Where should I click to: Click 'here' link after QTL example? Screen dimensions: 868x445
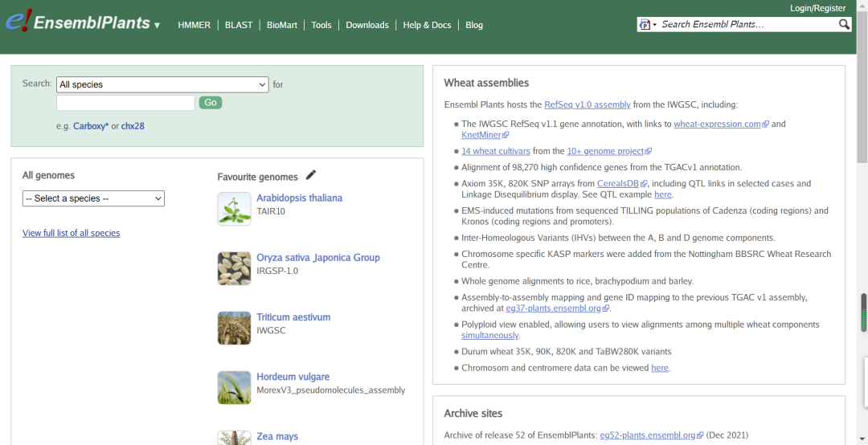662,195
